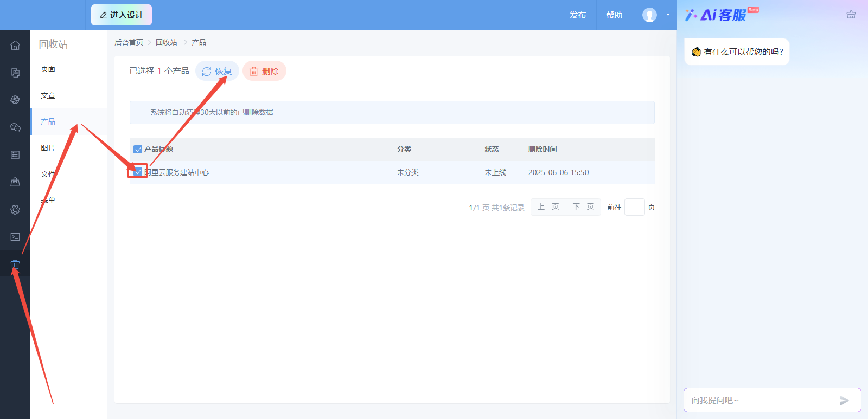Select 产品 in the recycle bin menu
This screenshot has height=419, width=868.
pyautogui.click(x=69, y=121)
